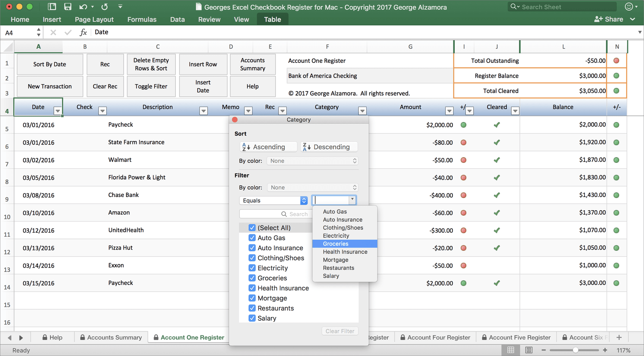
Task: Switch to the Formulas ribbon tab
Action: (142, 19)
